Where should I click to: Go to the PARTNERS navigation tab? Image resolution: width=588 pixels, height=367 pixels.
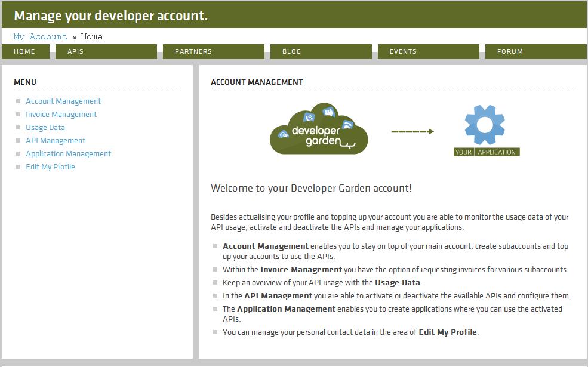pos(213,51)
